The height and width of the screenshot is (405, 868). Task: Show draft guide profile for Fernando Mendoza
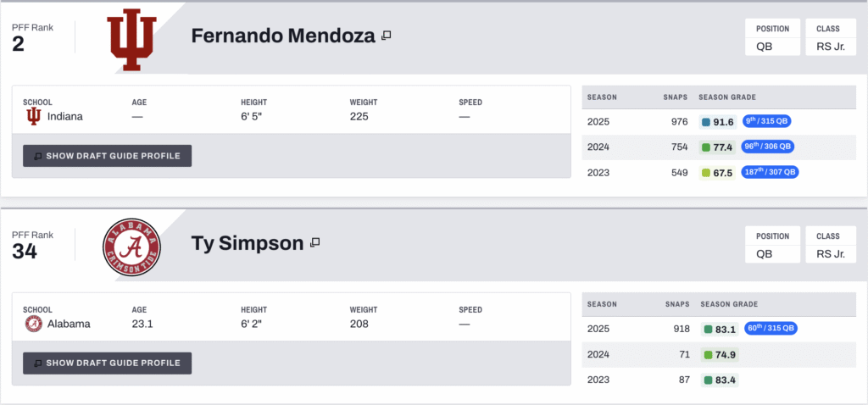107,156
